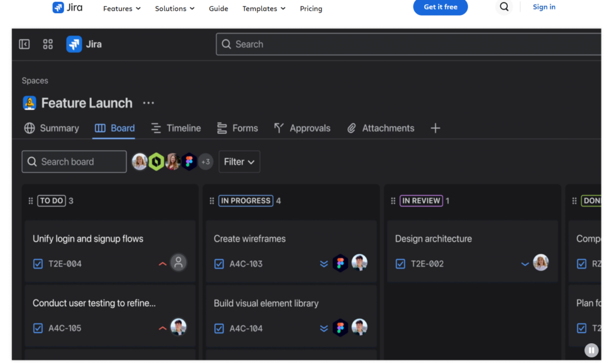Viewport: 611px width, 364px height.
Task: Click the Jira logo in the website header
Action: 67,7
